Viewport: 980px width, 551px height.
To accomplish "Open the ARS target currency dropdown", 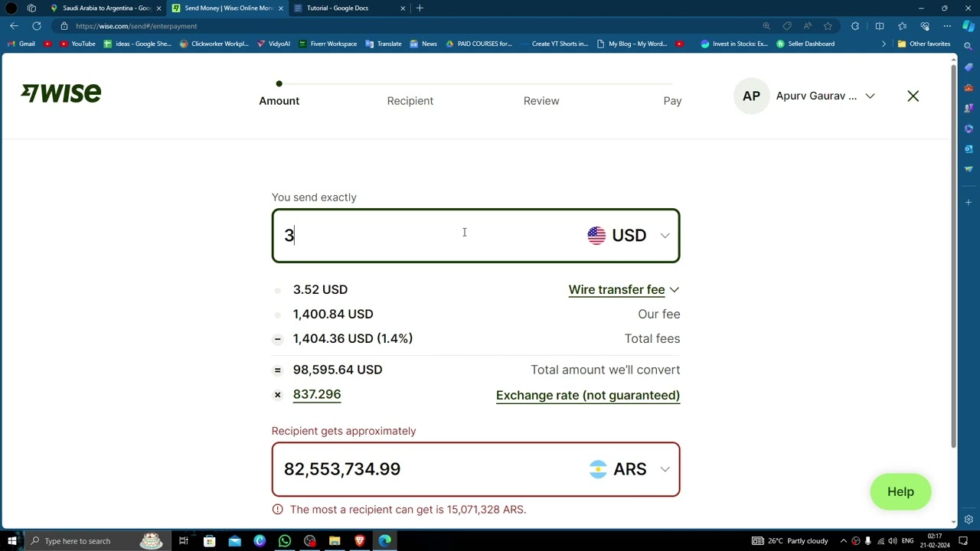I will (629, 469).
